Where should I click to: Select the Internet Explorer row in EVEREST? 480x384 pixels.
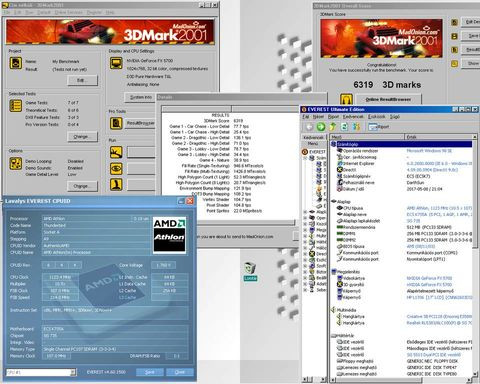[402, 163]
